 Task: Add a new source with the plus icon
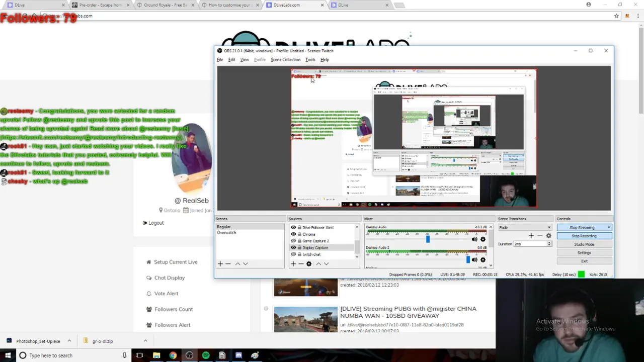293,263
